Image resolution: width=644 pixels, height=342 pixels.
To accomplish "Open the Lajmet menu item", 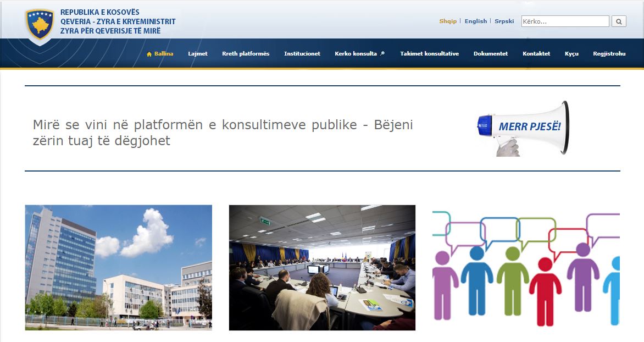I will (198, 53).
